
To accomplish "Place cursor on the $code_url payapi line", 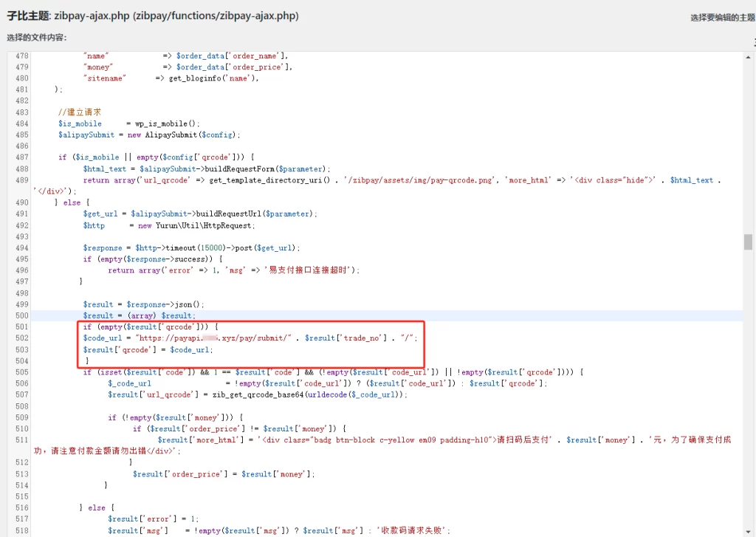I will (250, 338).
